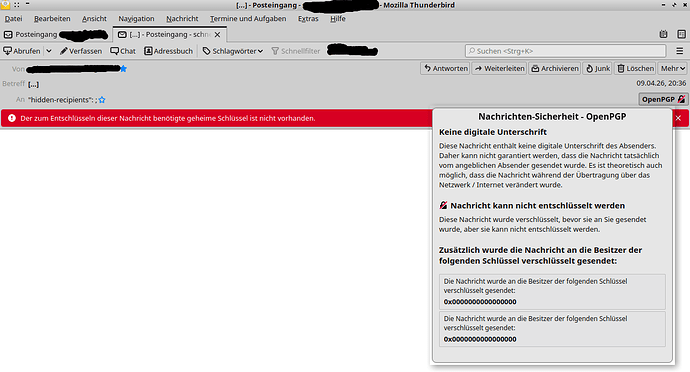The height and width of the screenshot is (372, 690).
Task: Dismiss the red decryption error notification
Action: click(678, 118)
